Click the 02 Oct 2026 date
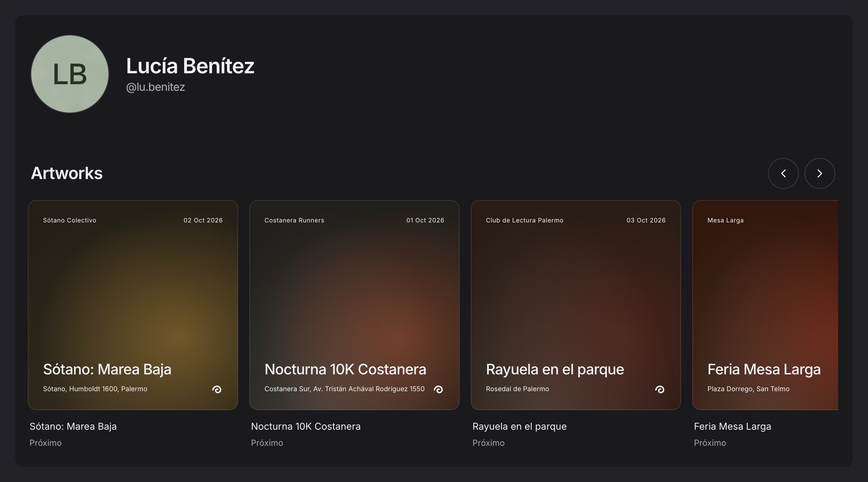Viewport: 868px width, 482px height. pos(203,220)
